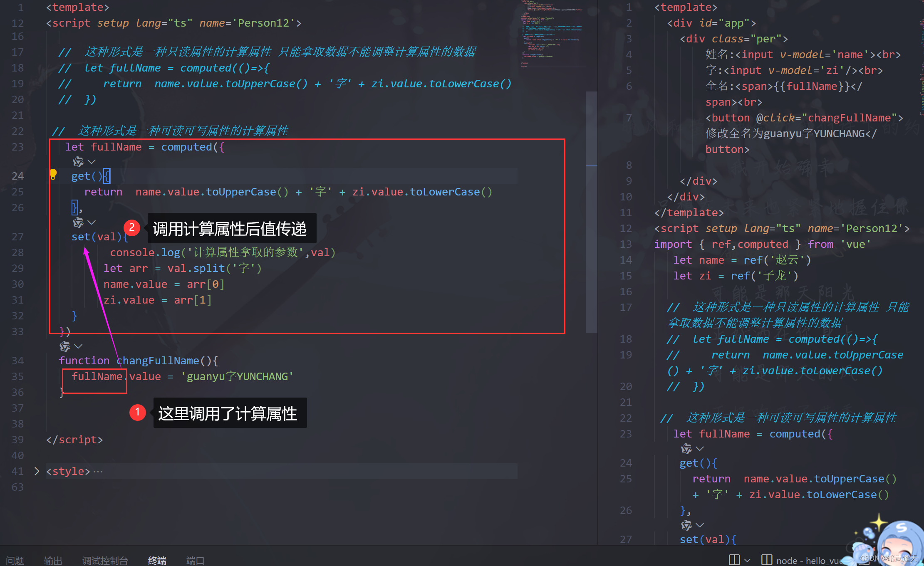Expand codelens chevron above left editor's set(val) line
The image size is (924, 566).
click(x=92, y=222)
